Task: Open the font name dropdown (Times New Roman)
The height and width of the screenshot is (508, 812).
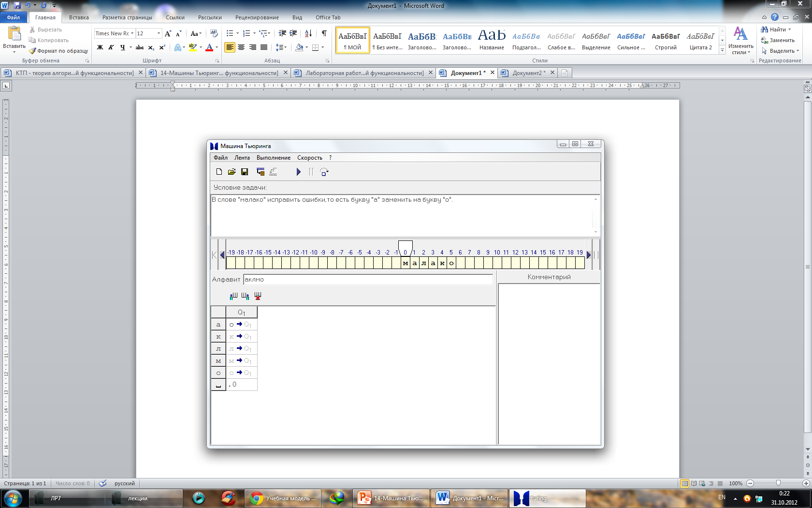Action: point(132,33)
